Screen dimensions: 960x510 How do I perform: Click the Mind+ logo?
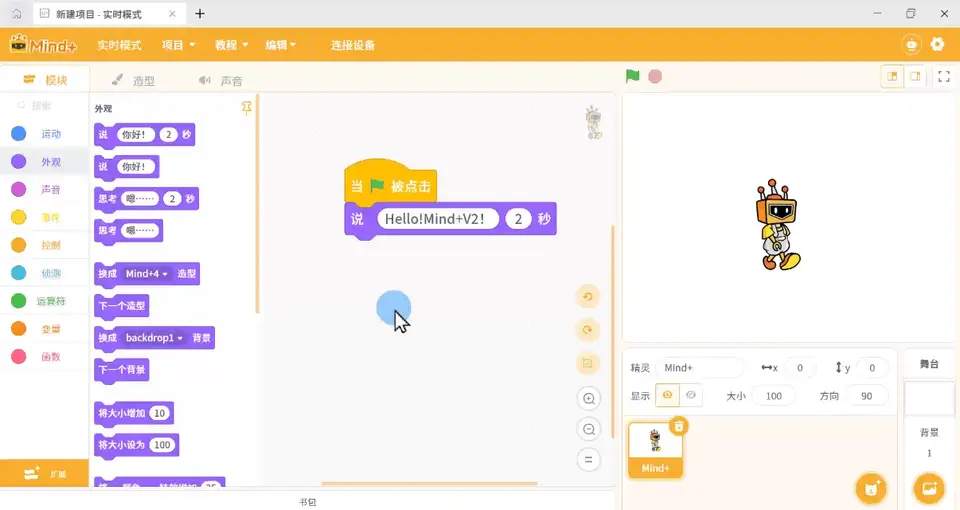pyautogui.click(x=43, y=45)
